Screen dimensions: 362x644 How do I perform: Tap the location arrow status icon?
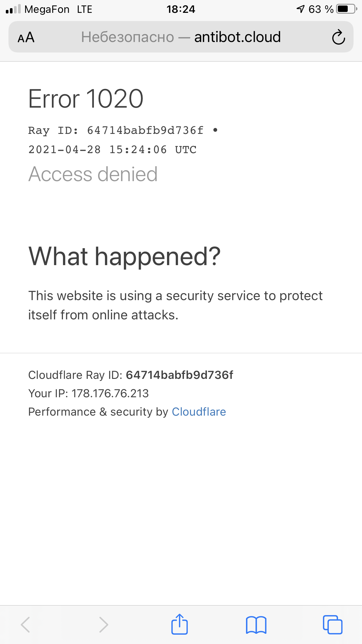tap(301, 9)
